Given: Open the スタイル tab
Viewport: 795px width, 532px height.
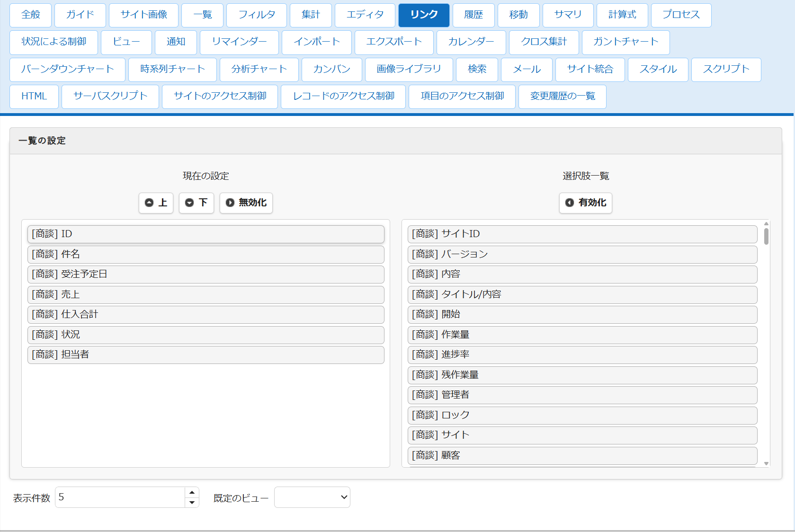Looking at the screenshot, I should pyautogui.click(x=658, y=70).
